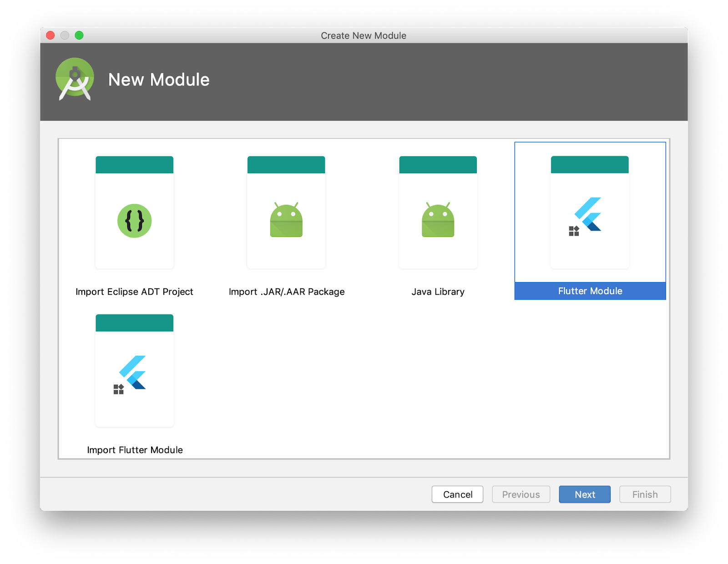
Task: Click the Create New Module title bar text
Action: (364, 35)
